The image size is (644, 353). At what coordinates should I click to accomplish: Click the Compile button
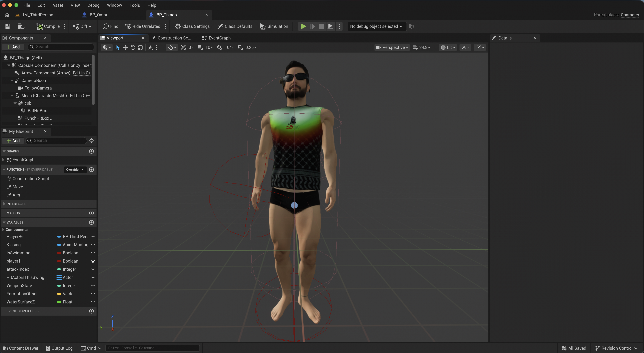click(48, 26)
